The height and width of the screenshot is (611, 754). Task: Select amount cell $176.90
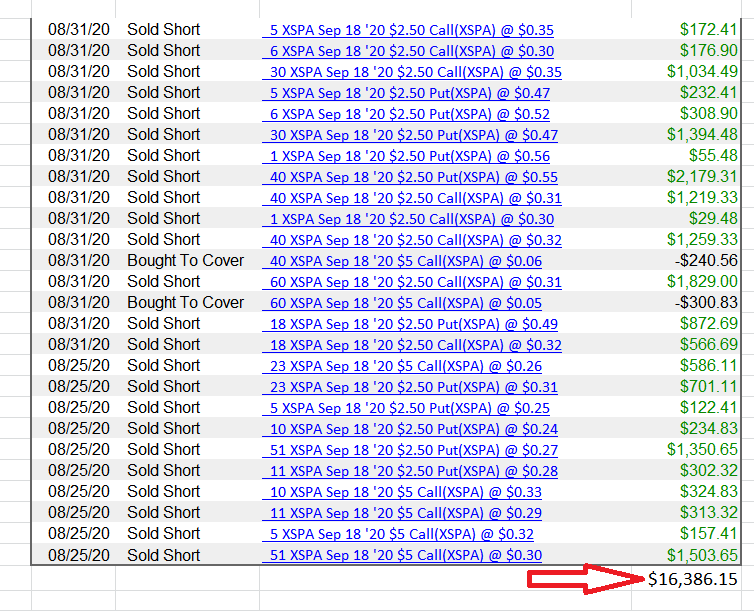(708, 50)
